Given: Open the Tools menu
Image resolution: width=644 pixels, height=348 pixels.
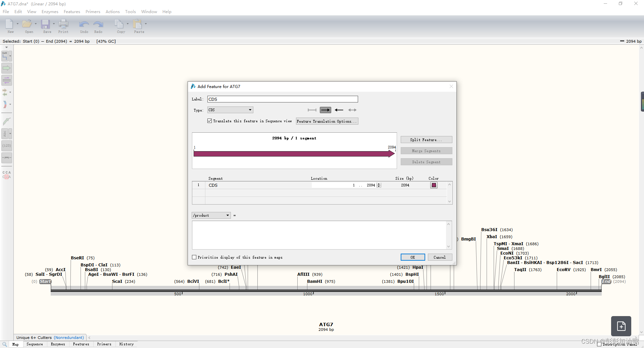Looking at the screenshot, I should pos(131,12).
